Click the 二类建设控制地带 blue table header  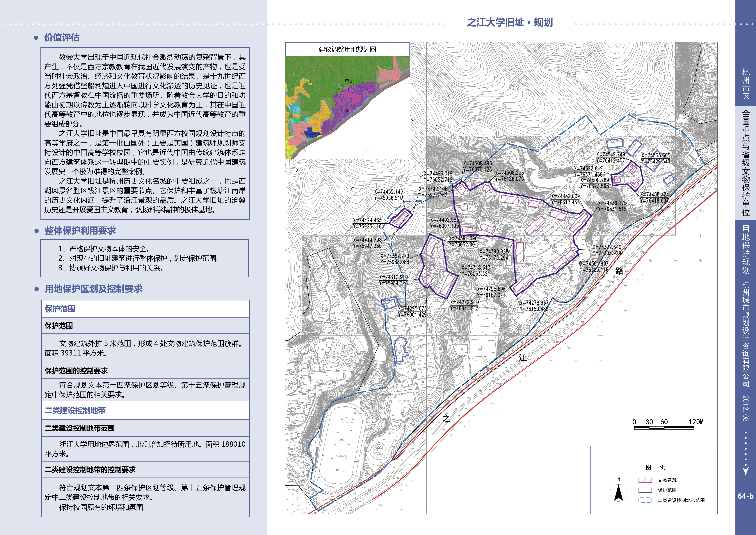point(75,410)
